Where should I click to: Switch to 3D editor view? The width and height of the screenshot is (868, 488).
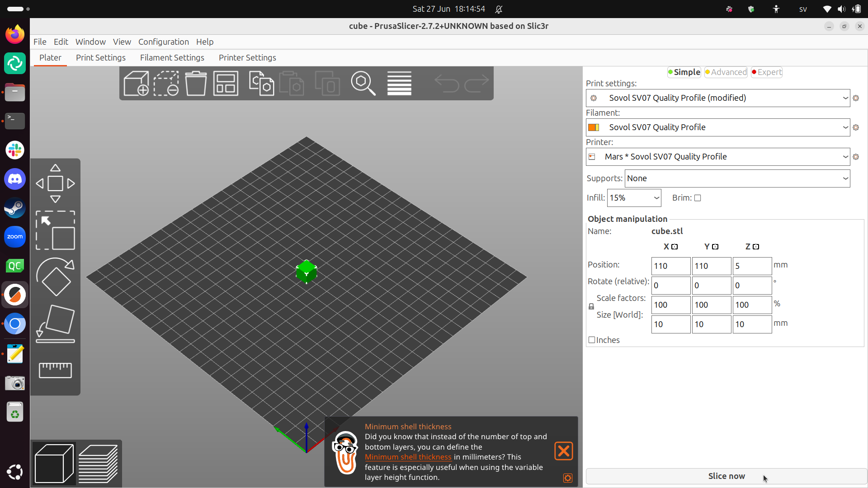pos(54,464)
